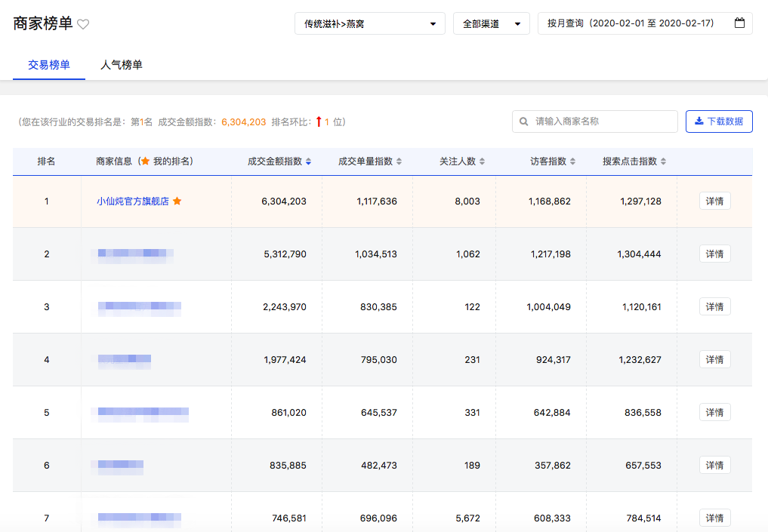768x532 pixels.
Task: Open the calendar icon in date picker
Action: pos(739,23)
